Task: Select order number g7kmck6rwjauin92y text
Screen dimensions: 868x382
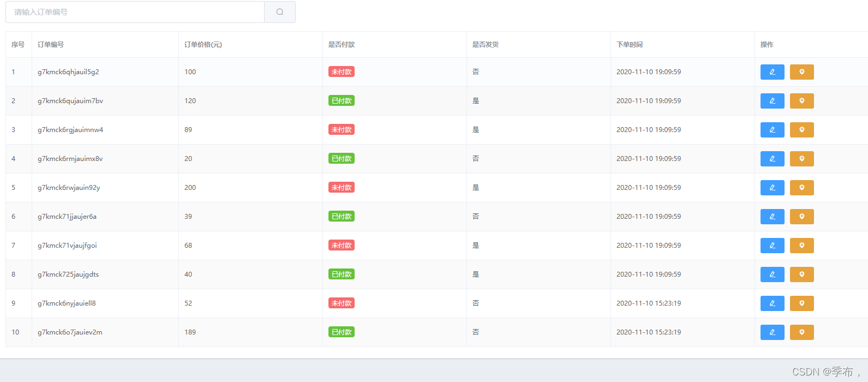Action: (x=69, y=188)
